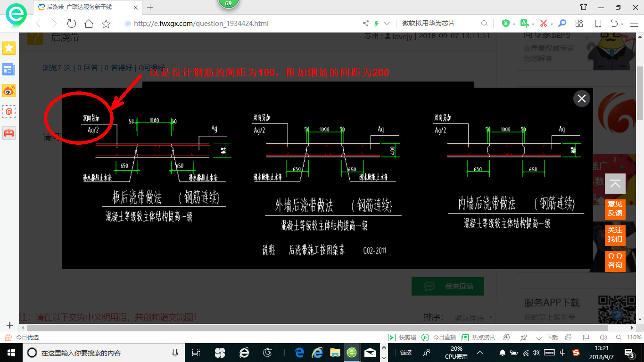Toggle the page mute speaker icon

click(603, 337)
